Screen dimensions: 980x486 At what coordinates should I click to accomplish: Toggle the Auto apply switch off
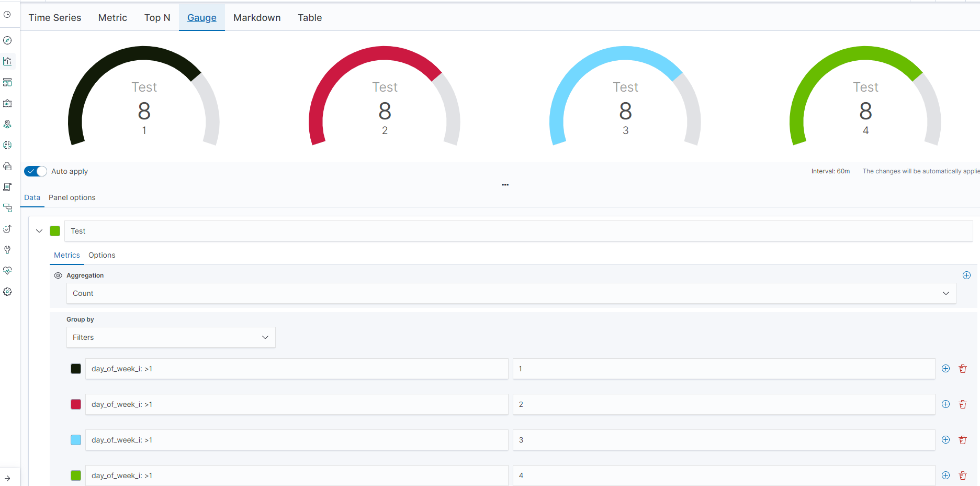pos(35,171)
